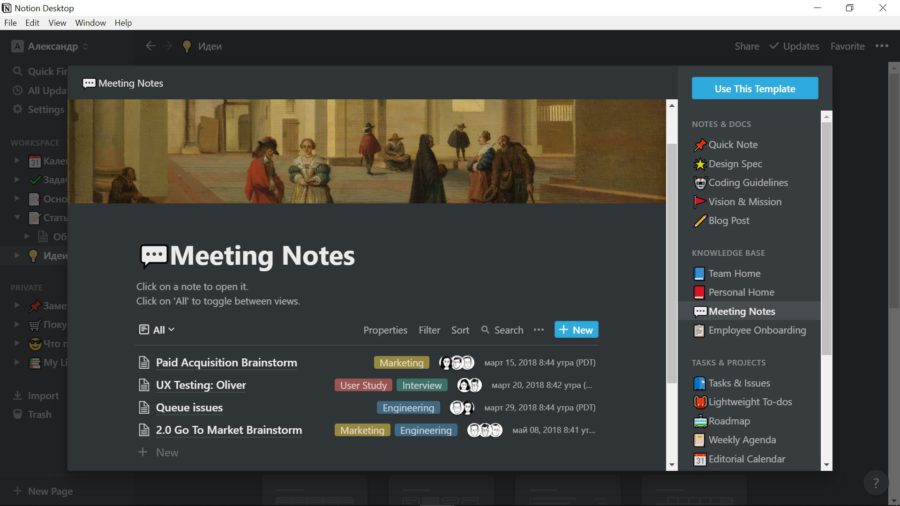Open Trash in the sidebar

point(33,414)
